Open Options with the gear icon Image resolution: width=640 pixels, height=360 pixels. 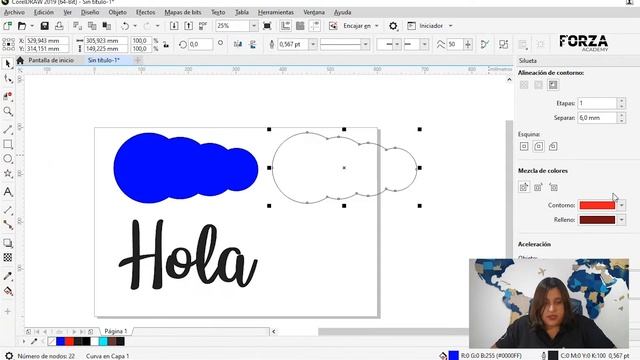coord(393,26)
